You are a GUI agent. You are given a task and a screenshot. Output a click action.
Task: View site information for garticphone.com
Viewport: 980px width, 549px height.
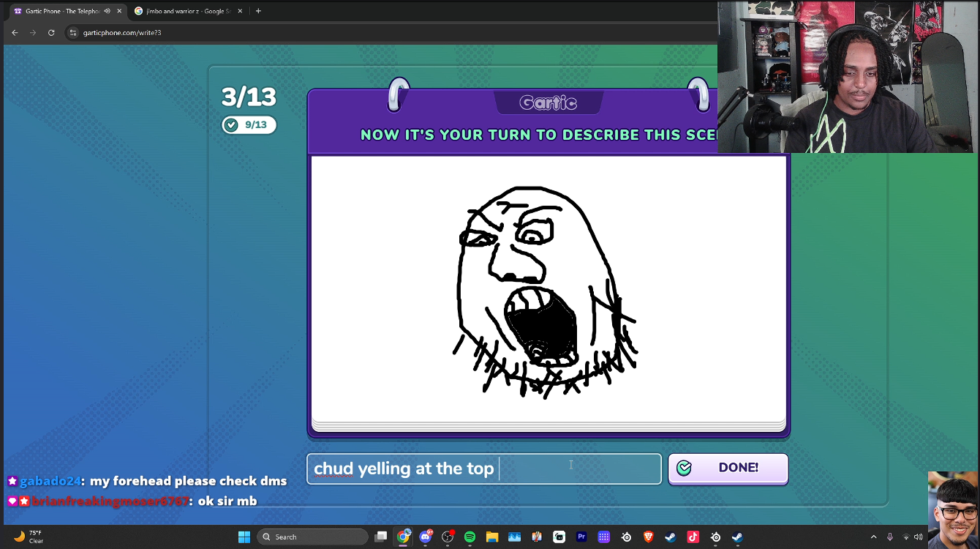click(x=72, y=32)
